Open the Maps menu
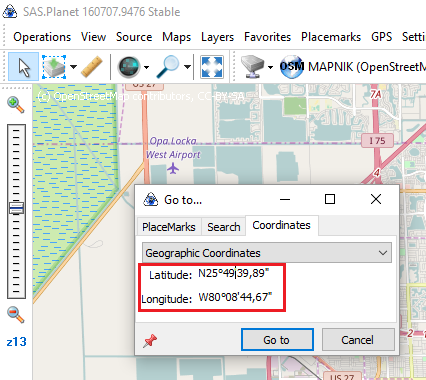Viewport: 426px width, 380px height. tap(176, 37)
